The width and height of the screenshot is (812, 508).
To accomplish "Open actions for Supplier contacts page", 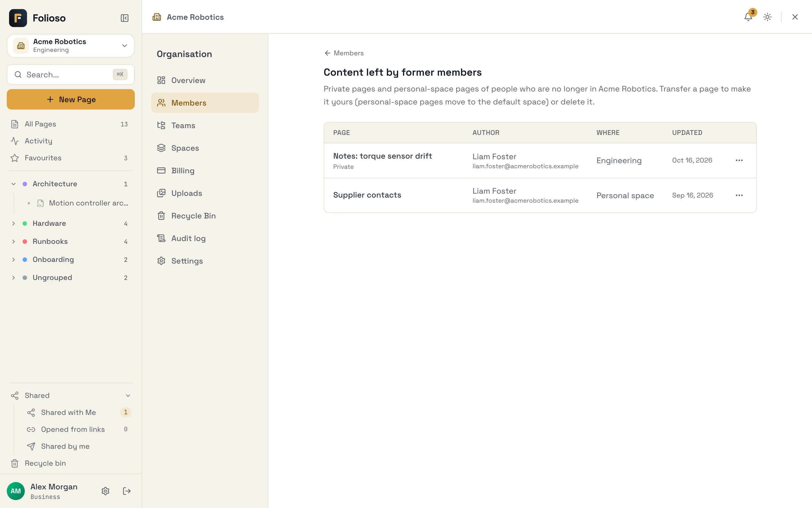I will pos(739,195).
